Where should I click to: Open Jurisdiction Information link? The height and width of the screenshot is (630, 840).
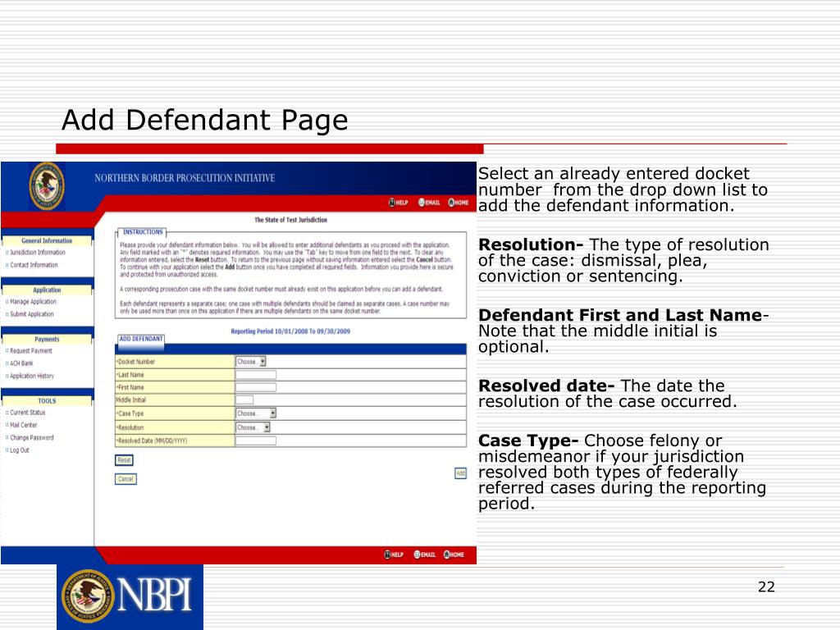pos(38,253)
